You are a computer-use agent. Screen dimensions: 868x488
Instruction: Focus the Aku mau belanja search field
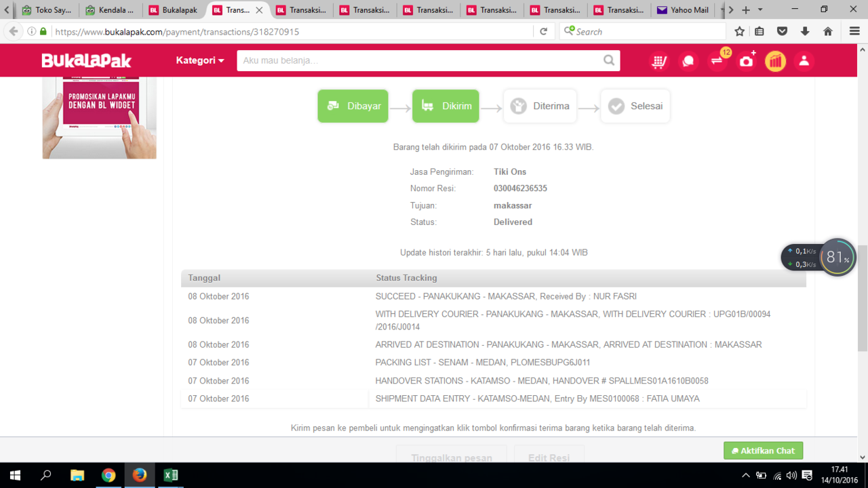420,60
